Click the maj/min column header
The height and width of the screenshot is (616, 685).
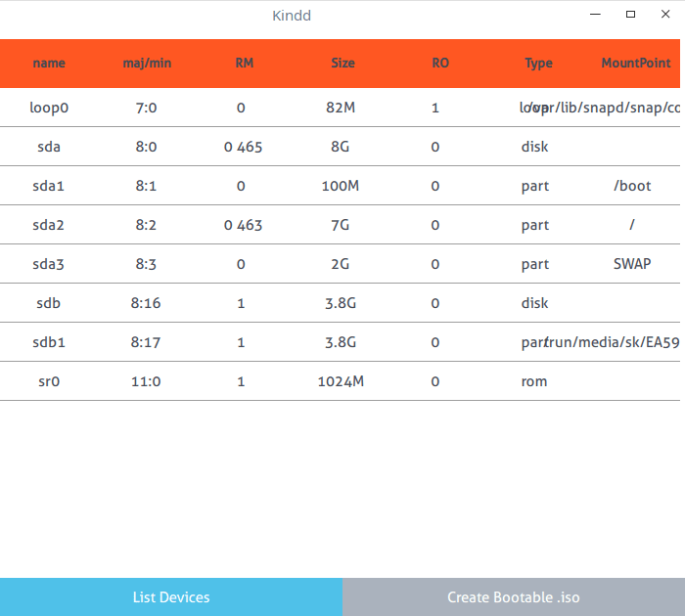(x=147, y=64)
